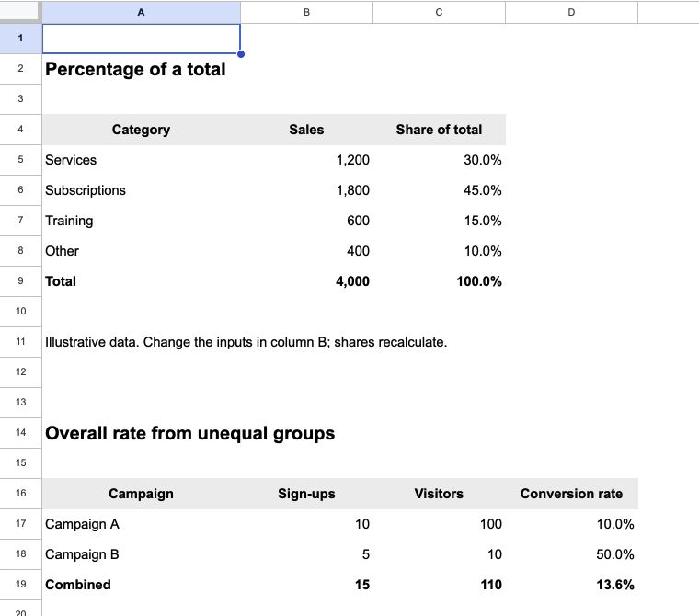Select row 19 header
This screenshot has width=699, height=616.
click(x=20, y=584)
